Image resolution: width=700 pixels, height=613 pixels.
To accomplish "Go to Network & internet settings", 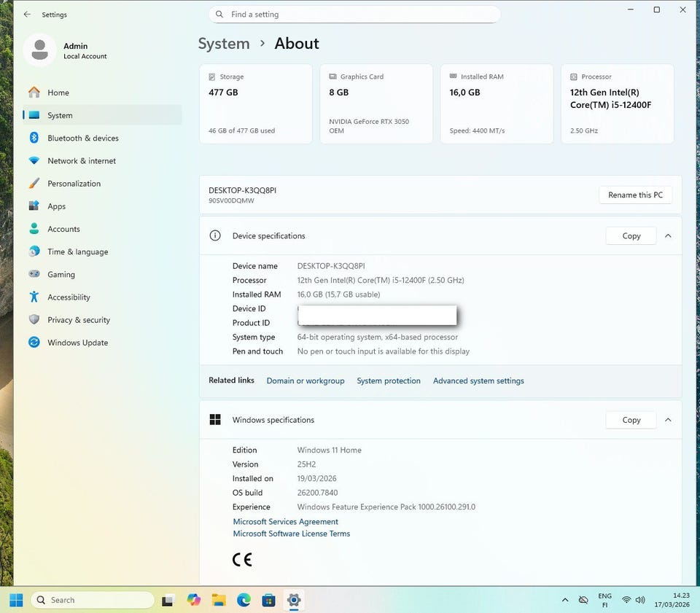I will pos(102,160).
